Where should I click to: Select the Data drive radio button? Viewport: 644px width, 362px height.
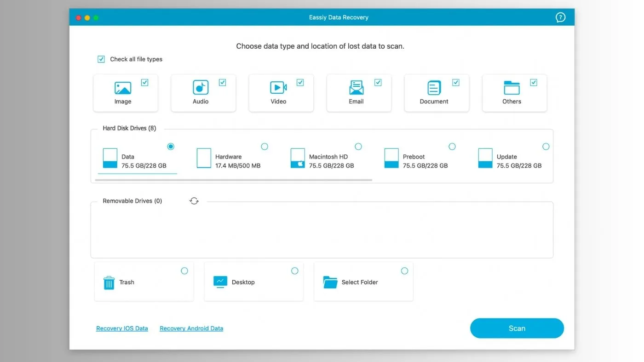(171, 147)
